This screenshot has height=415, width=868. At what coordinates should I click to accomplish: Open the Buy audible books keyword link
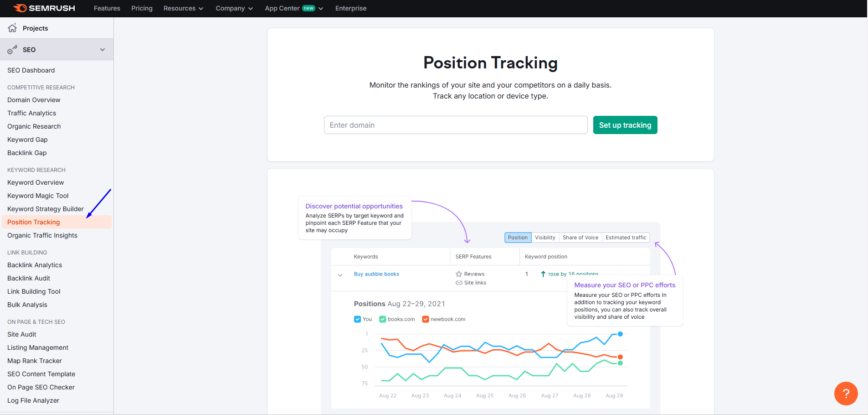click(376, 274)
